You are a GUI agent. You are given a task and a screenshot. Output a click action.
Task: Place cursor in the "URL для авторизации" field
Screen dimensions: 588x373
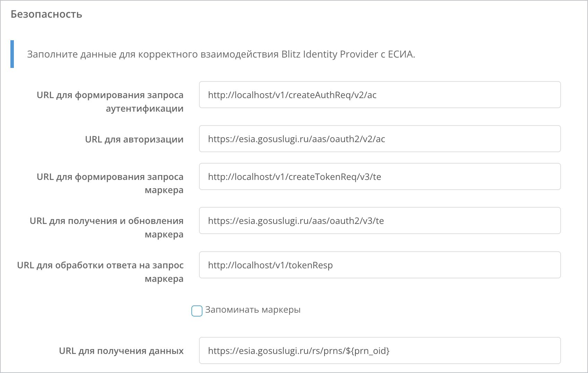tap(380, 139)
